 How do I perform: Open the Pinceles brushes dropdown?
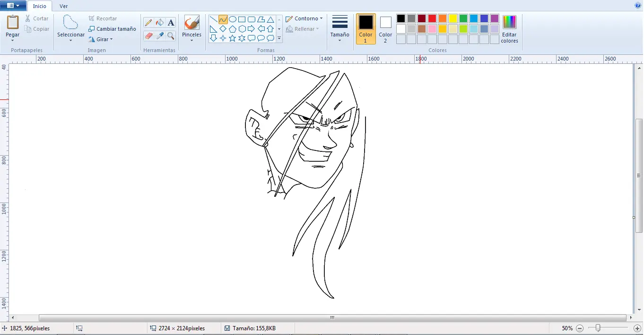pyautogui.click(x=192, y=40)
